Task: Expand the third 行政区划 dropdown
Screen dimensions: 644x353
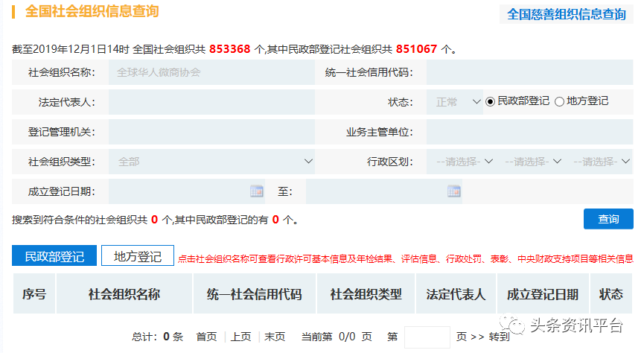Action: [x=601, y=162]
